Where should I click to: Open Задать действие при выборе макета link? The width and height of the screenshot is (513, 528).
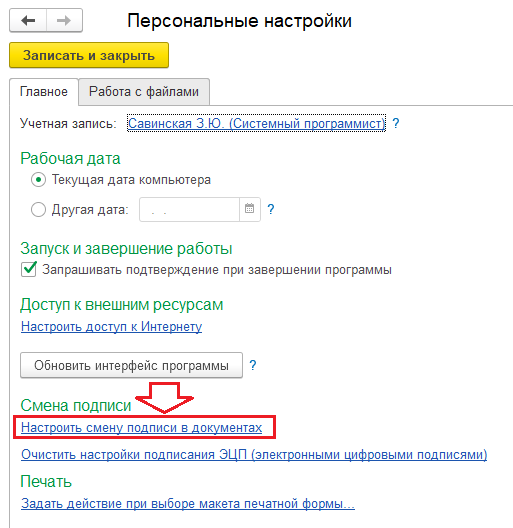pos(188,504)
